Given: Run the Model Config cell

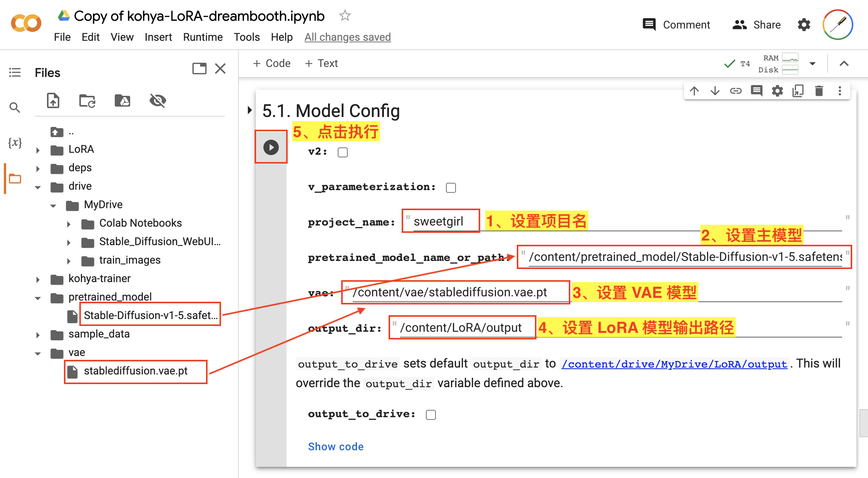Looking at the screenshot, I should (271, 147).
